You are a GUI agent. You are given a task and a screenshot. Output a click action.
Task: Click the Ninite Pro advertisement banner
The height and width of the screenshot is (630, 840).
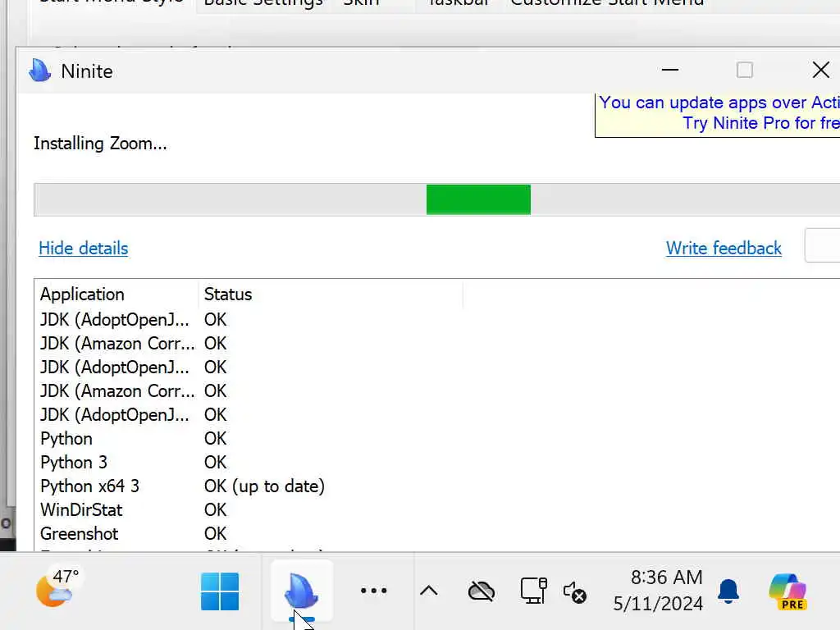(x=717, y=115)
